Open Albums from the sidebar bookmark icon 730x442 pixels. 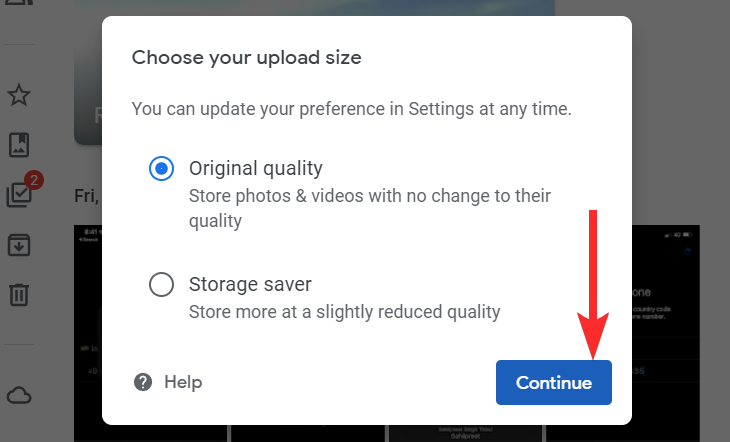pyautogui.click(x=19, y=145)
